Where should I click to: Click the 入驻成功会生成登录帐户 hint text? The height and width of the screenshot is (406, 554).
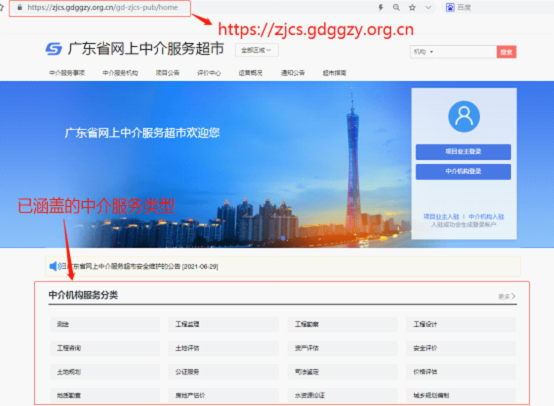click(464, 225)
